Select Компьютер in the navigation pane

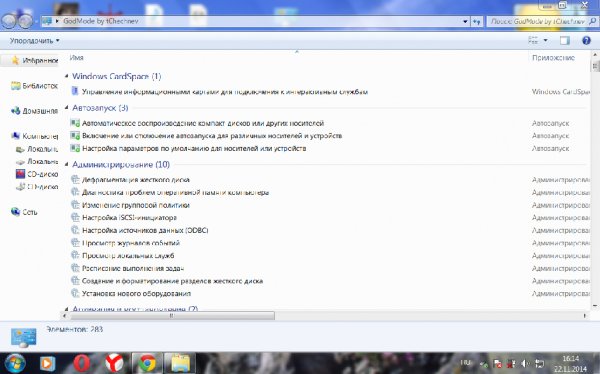coord(35,136)
